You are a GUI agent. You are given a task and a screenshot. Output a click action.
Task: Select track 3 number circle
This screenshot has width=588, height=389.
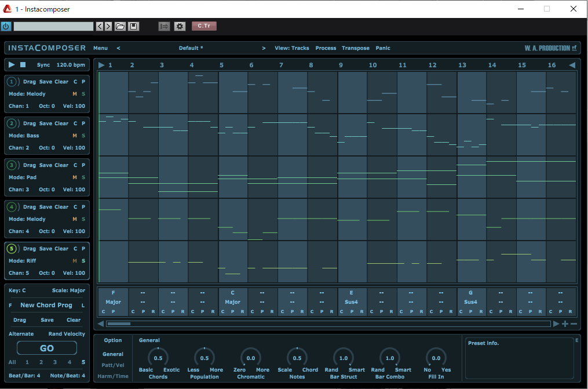coord(12,165)
